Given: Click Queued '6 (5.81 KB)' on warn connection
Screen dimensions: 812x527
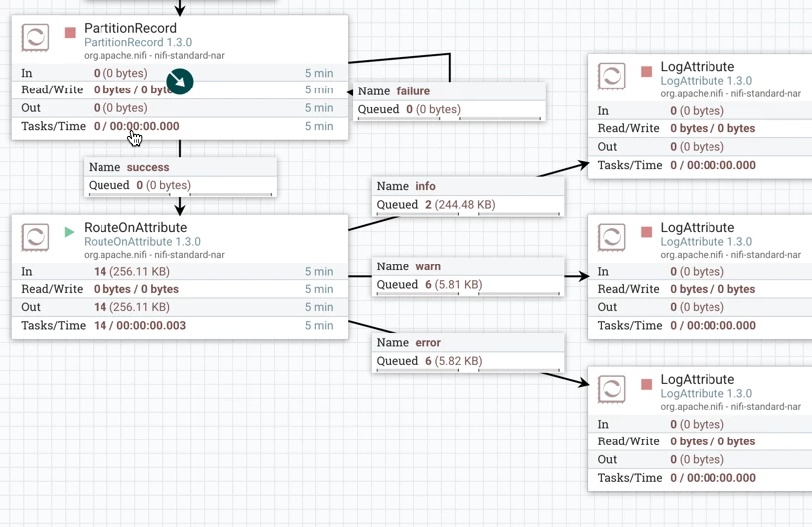Looking at the screenshot, I should 454,284.
